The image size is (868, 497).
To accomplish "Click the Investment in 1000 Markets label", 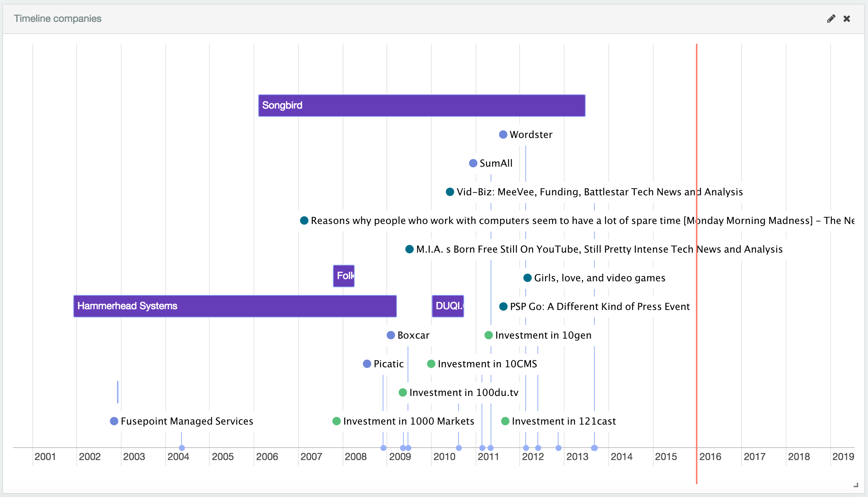I will pyautogui.click(x=408, y=421).
